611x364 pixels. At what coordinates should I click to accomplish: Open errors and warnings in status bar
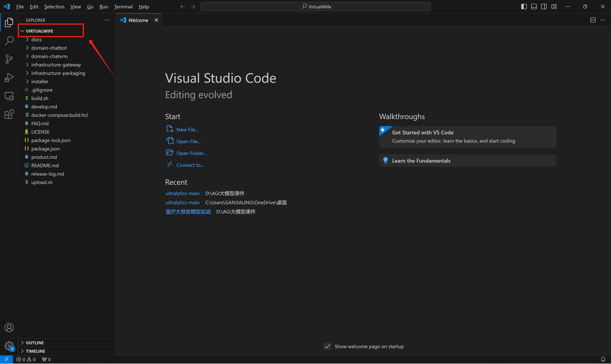pyautogui.click(x=26, y=359)
